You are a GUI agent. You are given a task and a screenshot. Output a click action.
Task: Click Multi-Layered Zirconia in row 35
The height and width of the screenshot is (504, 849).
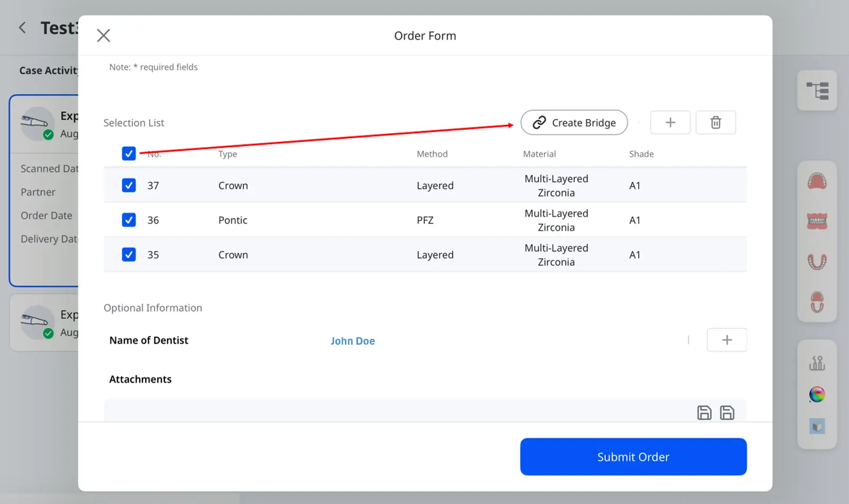point(556,255)
